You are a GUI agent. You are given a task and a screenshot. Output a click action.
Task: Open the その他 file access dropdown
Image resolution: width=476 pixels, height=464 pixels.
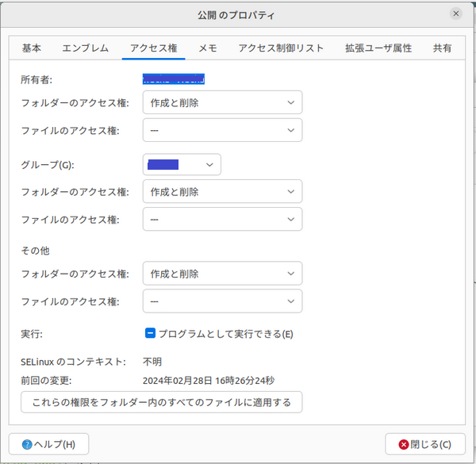point(222,301)
